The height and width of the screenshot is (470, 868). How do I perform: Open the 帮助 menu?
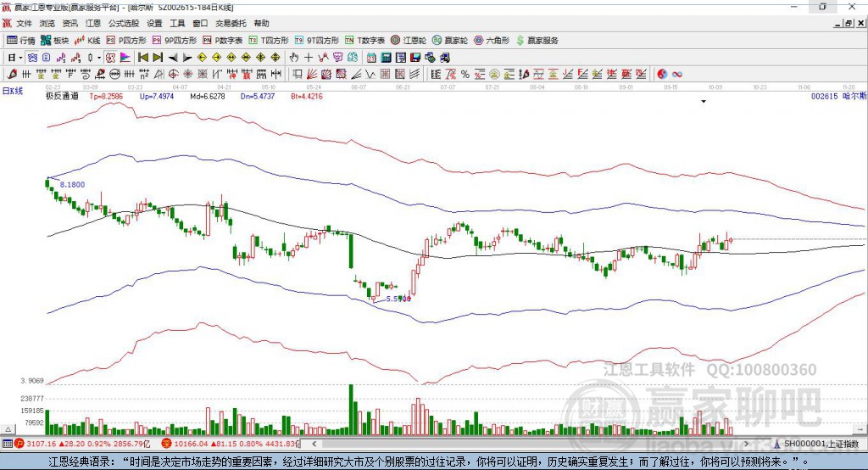pyautogui.click(x=261, y=23)
